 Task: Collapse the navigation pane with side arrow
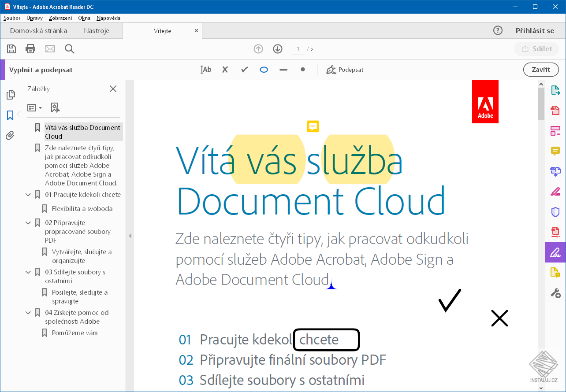130,236
